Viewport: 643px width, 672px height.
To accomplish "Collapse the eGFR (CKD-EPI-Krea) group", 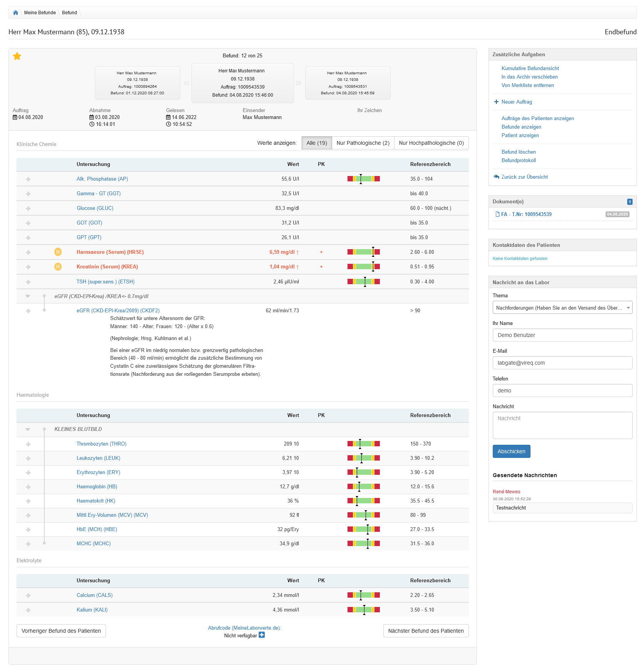I will [x=28, y=296].
